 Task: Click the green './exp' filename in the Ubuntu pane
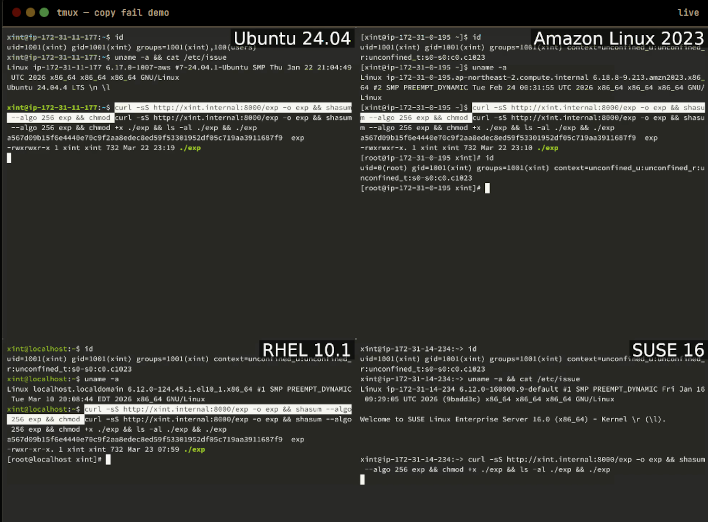(190, 148)
